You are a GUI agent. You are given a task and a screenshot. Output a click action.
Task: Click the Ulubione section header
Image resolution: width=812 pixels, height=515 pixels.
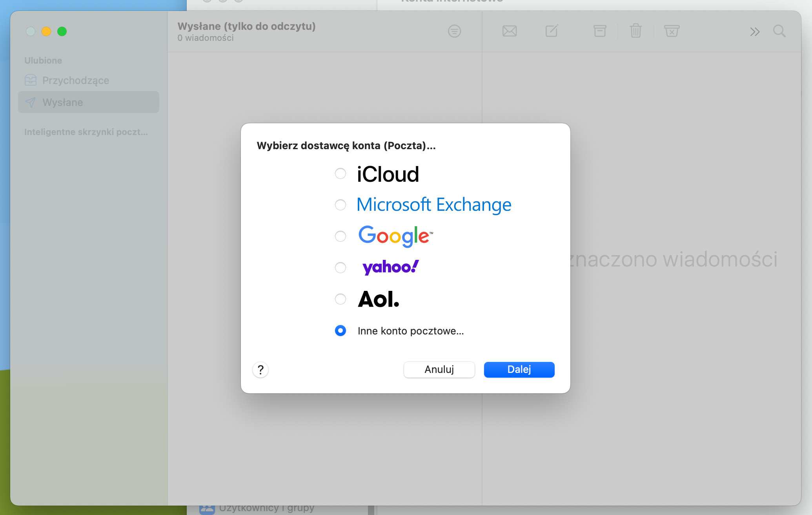[43, 60]
